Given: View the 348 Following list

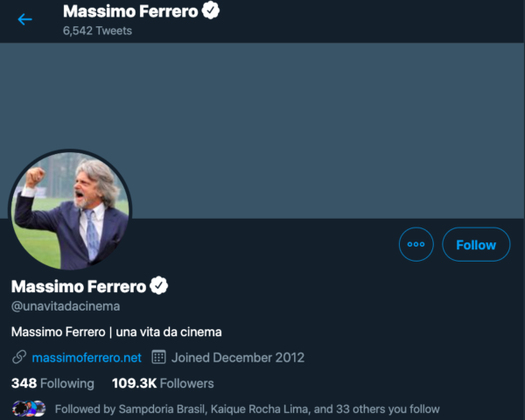Looking at the screenshot, I should click(x=52, y=383).
